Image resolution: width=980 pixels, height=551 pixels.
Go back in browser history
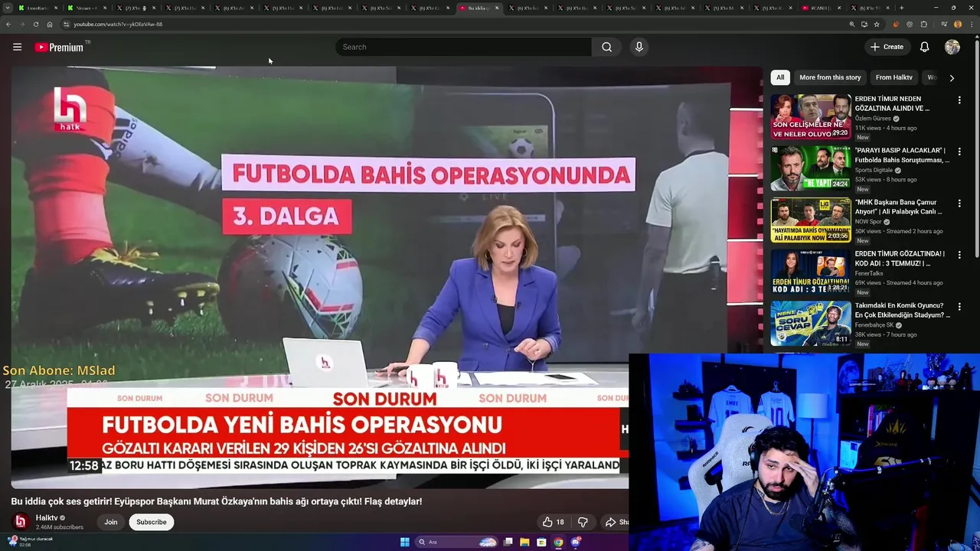tap(8, 24)
